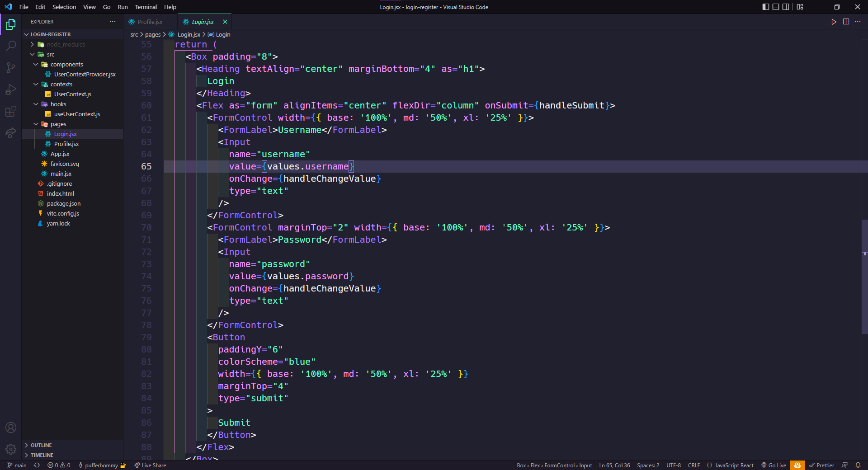Switch to the Profile.jsx tab
Image resolution: width=868 pixels, height=470 pixels.
tap(149, 21)
